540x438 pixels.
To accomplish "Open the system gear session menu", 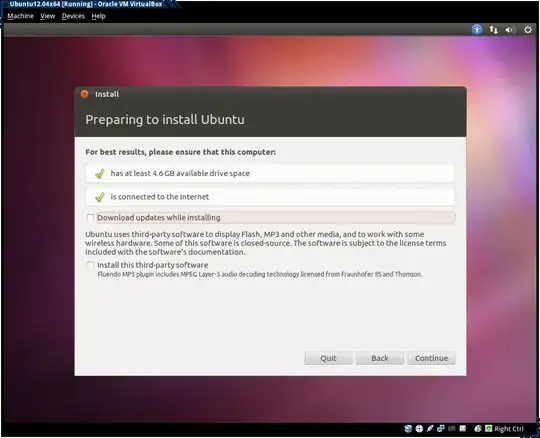I will click(528, 30).
